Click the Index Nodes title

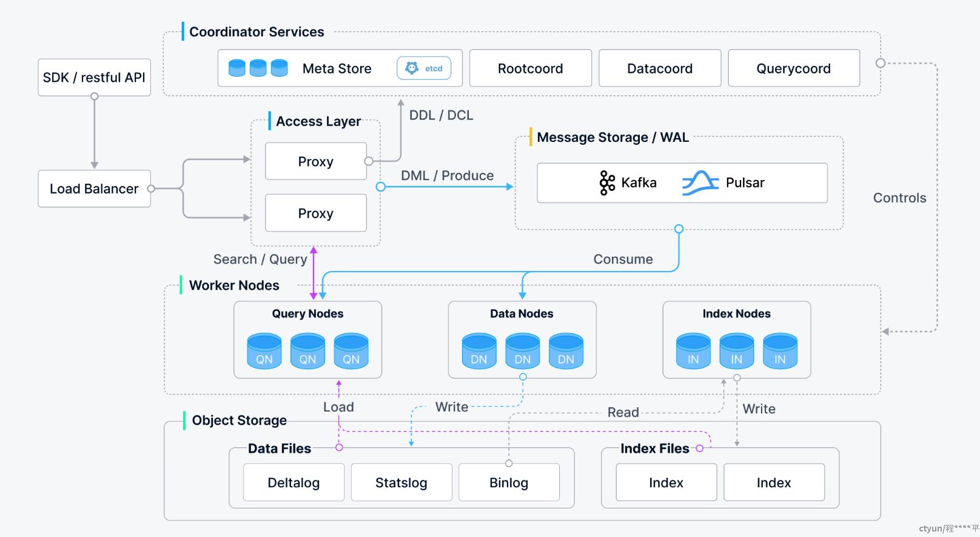(x=737, y=313)
